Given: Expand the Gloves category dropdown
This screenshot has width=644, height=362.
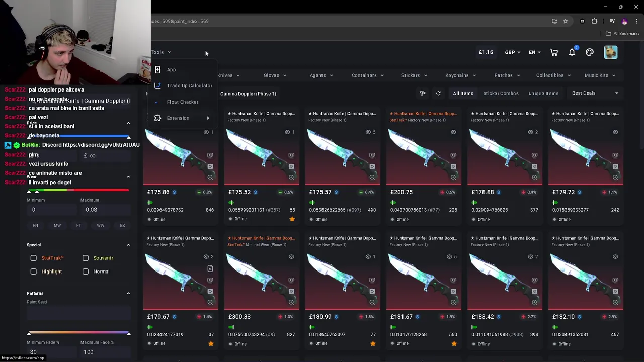Looking at the screenshot, I should coord(275,75).
